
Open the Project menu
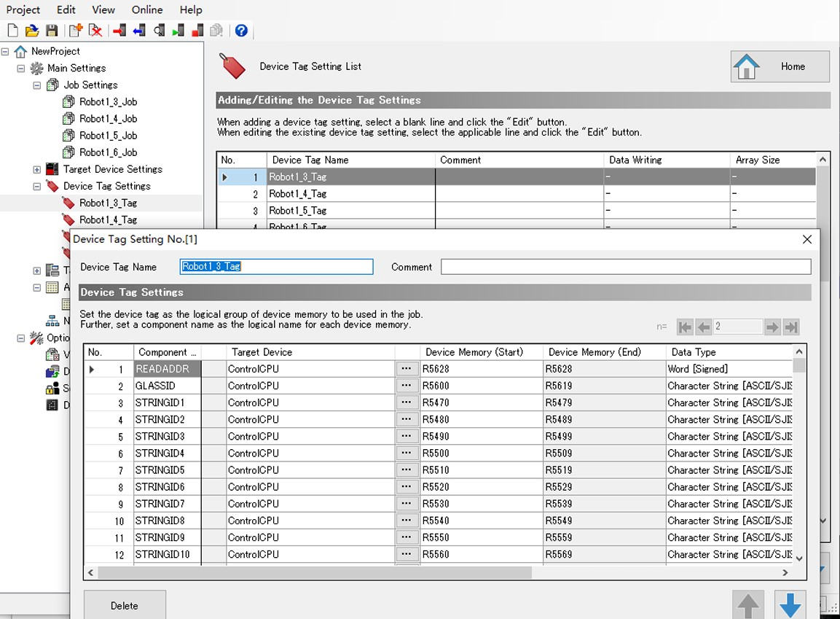tap(23, 9)
